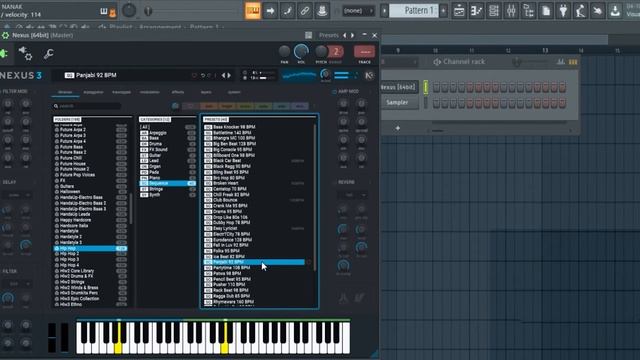Click the grid icon left of Presets
This screenshot has height=360, width=640.
(x=309, y=36)
